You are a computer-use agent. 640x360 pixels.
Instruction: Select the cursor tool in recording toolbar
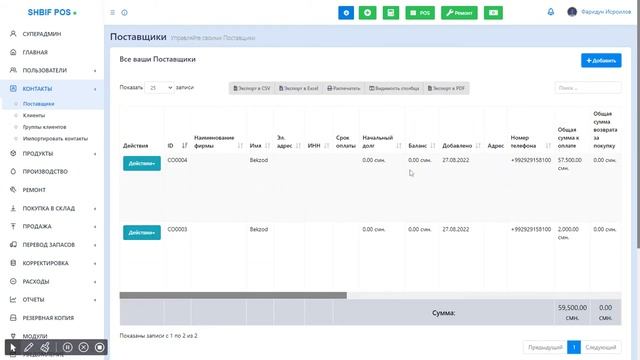tap(13, 347)
